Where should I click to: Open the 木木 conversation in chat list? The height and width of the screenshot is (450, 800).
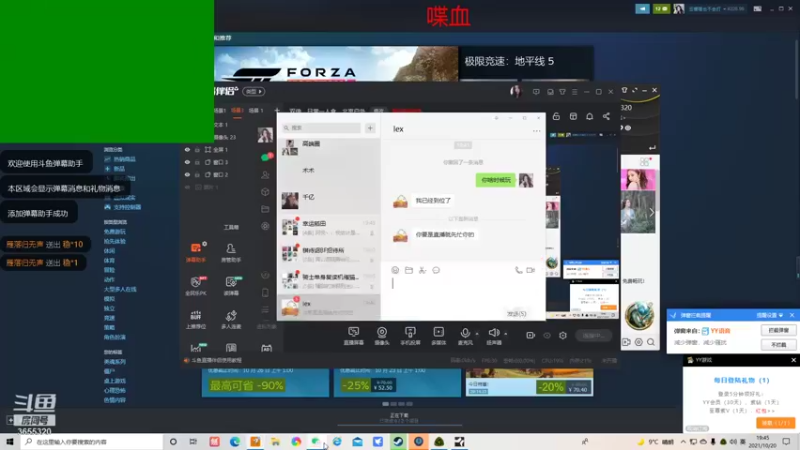(x=329, y=173)
